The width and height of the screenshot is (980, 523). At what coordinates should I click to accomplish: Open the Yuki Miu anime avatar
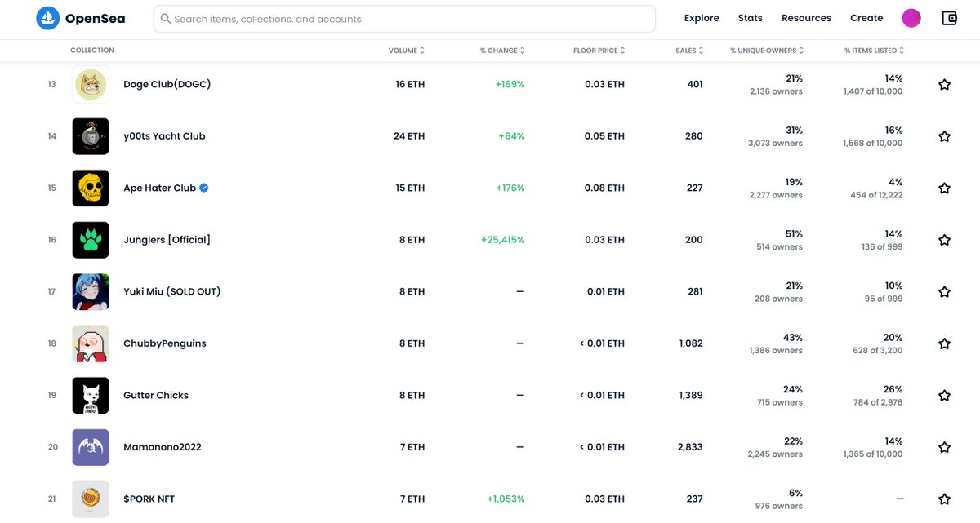click(91, 292)
